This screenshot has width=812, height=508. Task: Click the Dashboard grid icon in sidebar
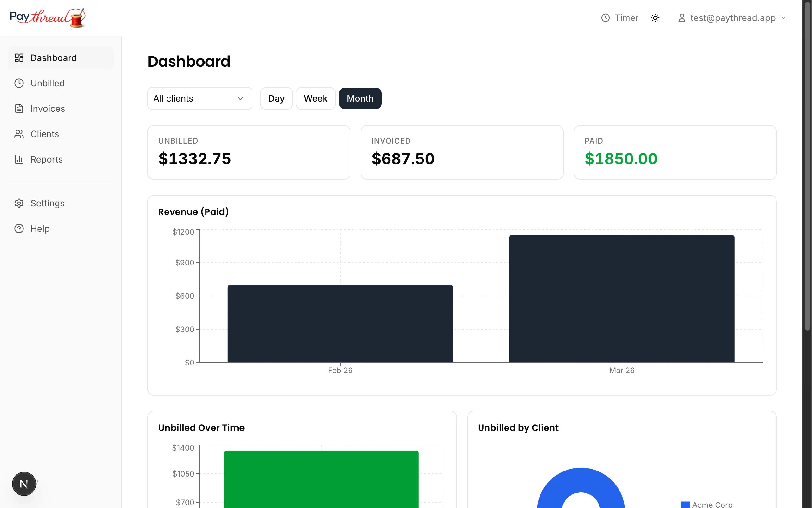(19, 58)
